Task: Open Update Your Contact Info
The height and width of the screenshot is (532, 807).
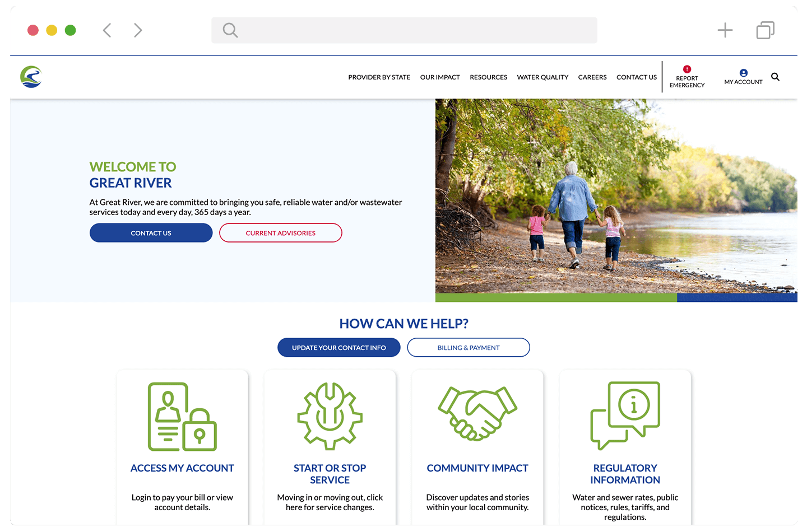Action: click(x=338, y=347)
